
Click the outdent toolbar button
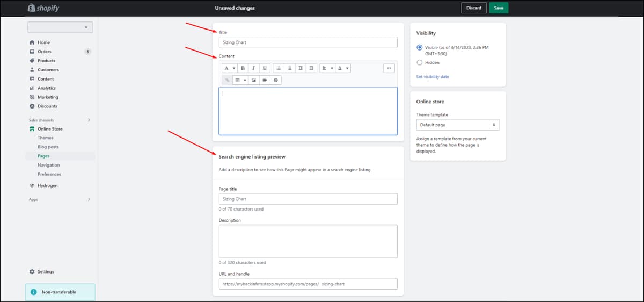coord(300,68)
